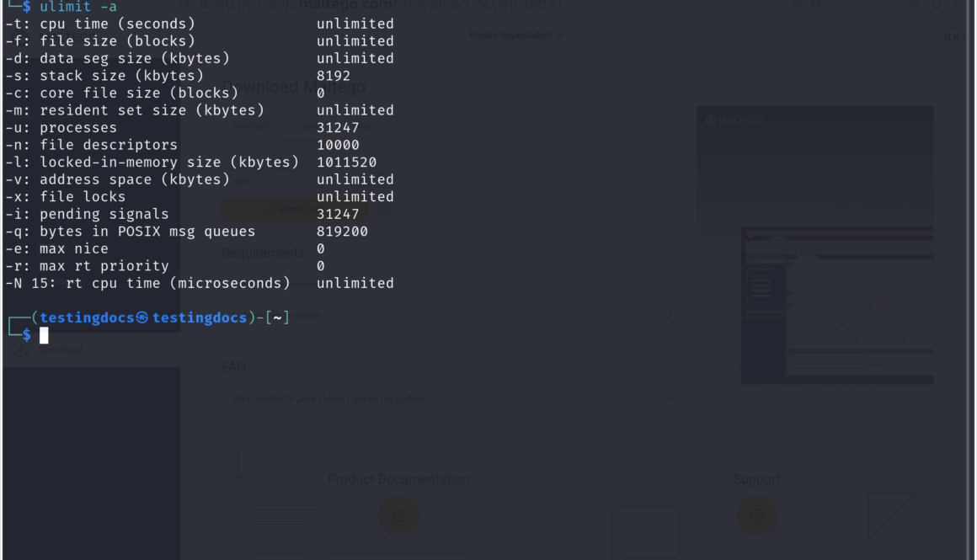The image size is (977, 560).
Task: Click the testingdocs prompt username text
Action: tap(87, 317)
